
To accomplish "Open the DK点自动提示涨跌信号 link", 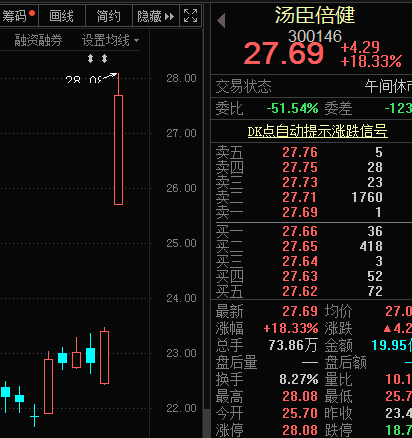I will [317, 131].
